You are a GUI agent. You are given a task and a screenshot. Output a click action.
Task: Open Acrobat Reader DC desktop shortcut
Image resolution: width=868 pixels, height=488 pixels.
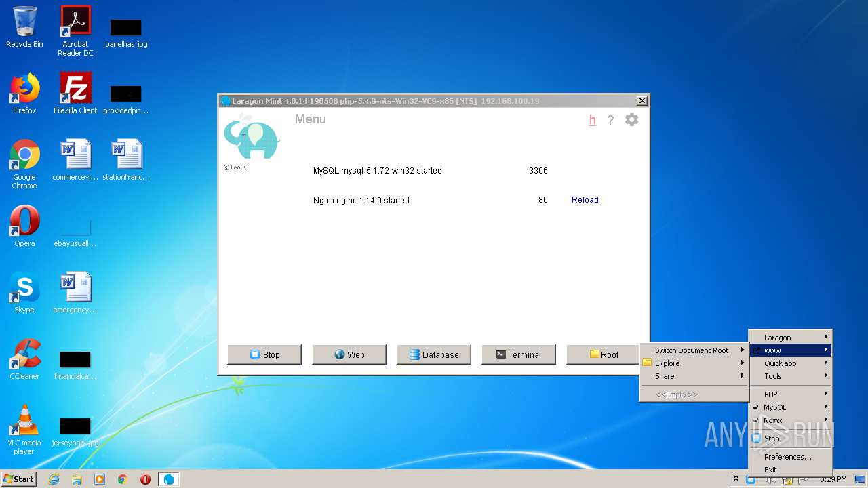tap(75, 31)
